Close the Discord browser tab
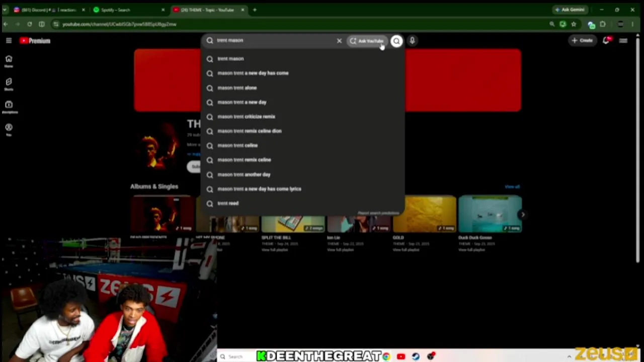644x362 pixels. coord(84,10)
